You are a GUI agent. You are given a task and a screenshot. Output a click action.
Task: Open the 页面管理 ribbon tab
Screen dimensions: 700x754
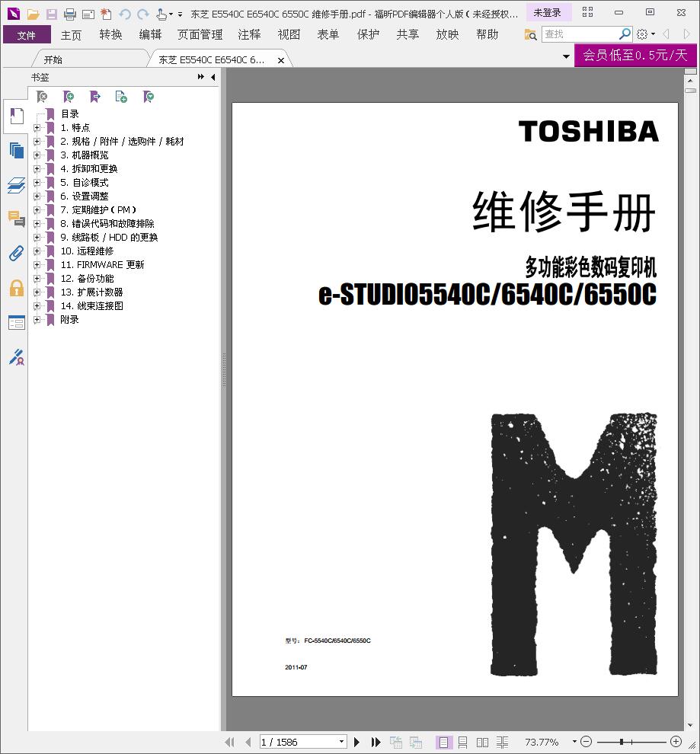(x=200, y=34)
